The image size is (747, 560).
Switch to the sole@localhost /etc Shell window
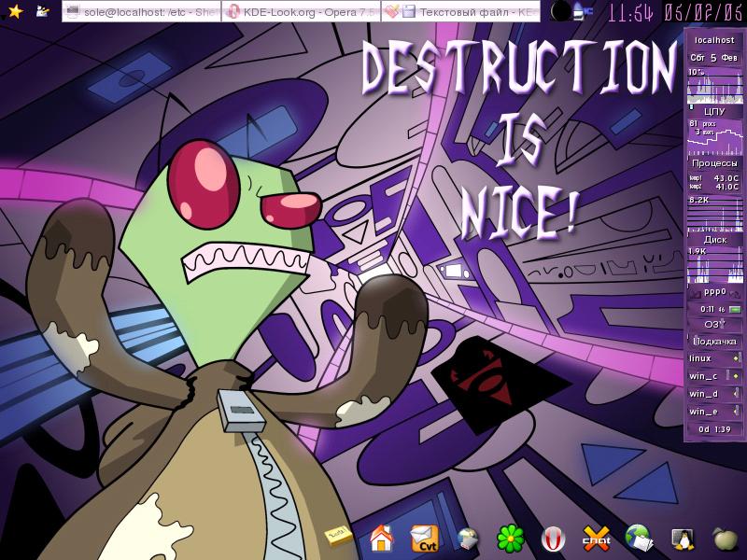pyautogui.click(x=142, y=11)
